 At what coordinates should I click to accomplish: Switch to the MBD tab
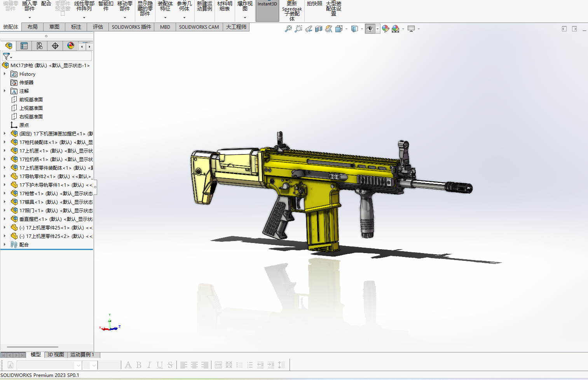coord(165,27)
